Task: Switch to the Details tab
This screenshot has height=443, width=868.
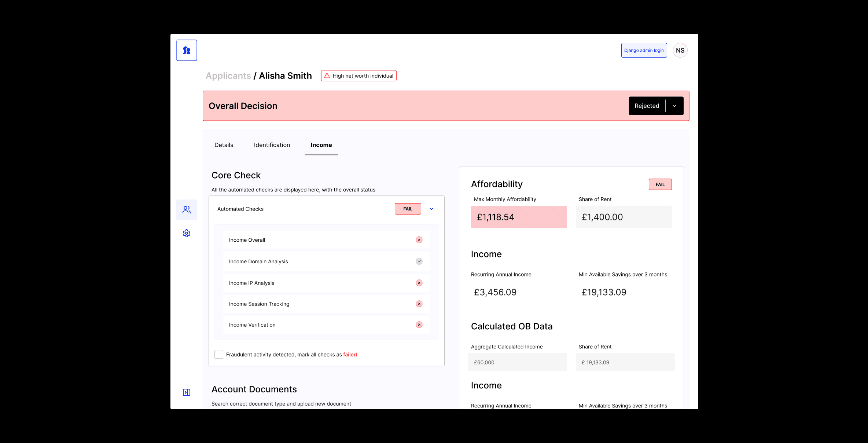Action: tap(224, 145)
